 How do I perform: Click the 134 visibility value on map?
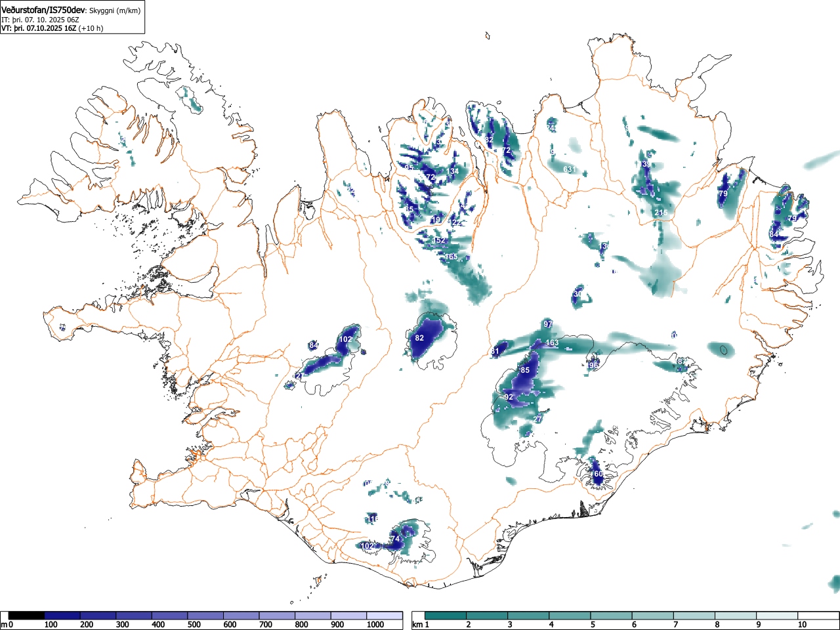pos(453,171)
